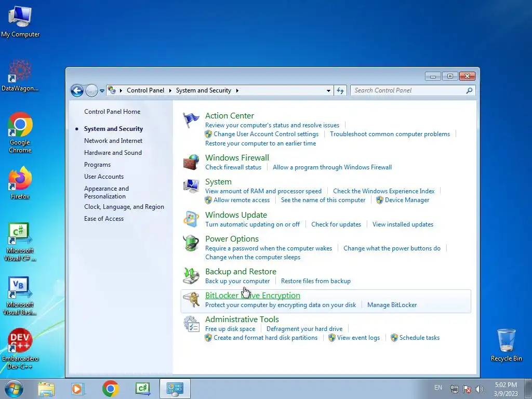Open the Recycle Bin
The width and height of the screenshot is (532, 399).
[506, 345]
